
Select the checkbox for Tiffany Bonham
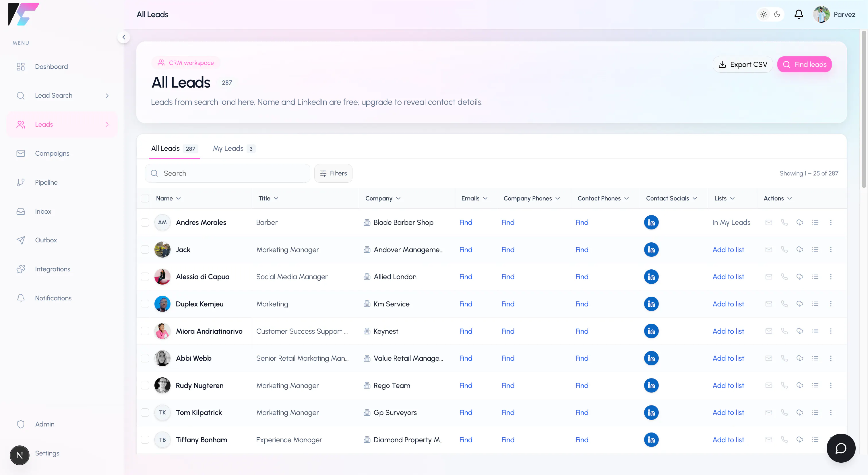(145, 440)
